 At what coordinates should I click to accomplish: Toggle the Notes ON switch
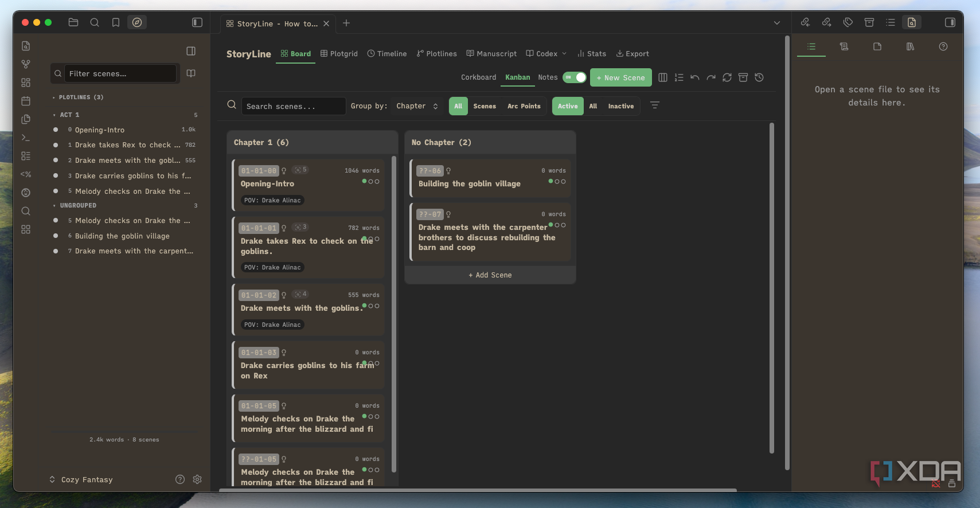(575, 77)
